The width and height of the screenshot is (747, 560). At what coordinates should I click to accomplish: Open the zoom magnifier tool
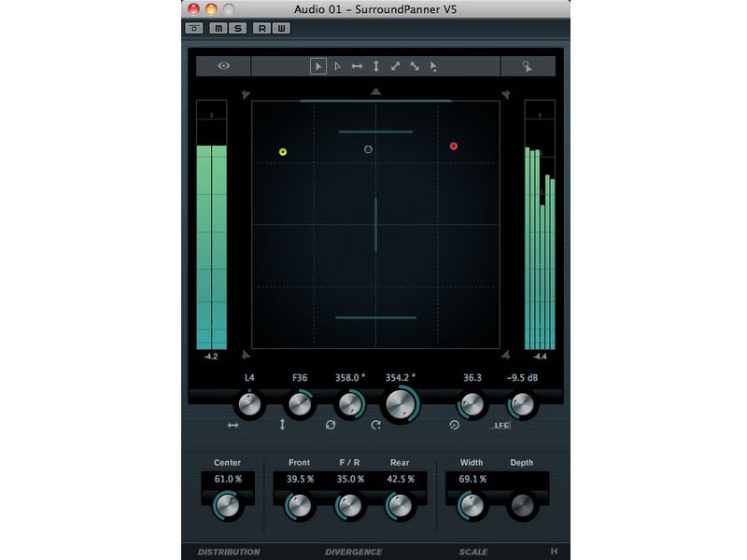(x=527, y=65)
